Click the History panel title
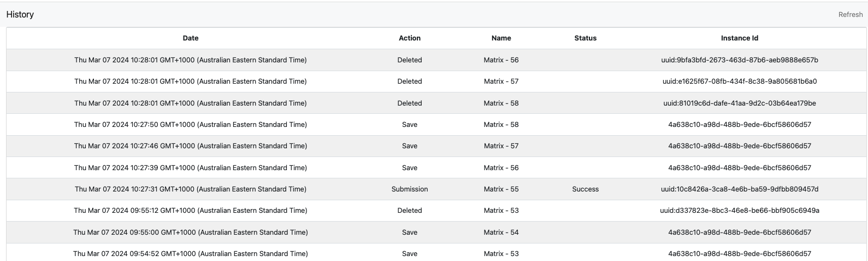Screen dimensions: 868x261 pos(20,15)
